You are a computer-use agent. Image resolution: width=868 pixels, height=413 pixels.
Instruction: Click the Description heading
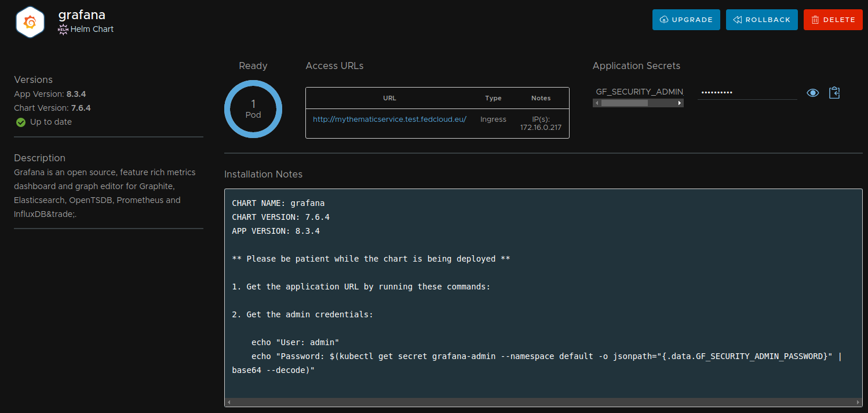[39, 158]
